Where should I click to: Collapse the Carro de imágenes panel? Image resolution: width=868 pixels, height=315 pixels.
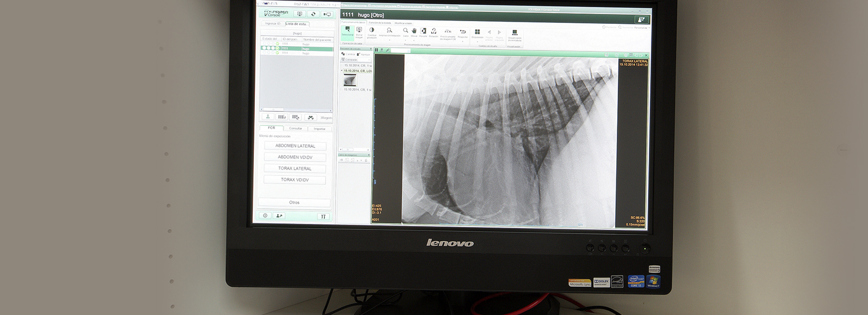[369, 155]
